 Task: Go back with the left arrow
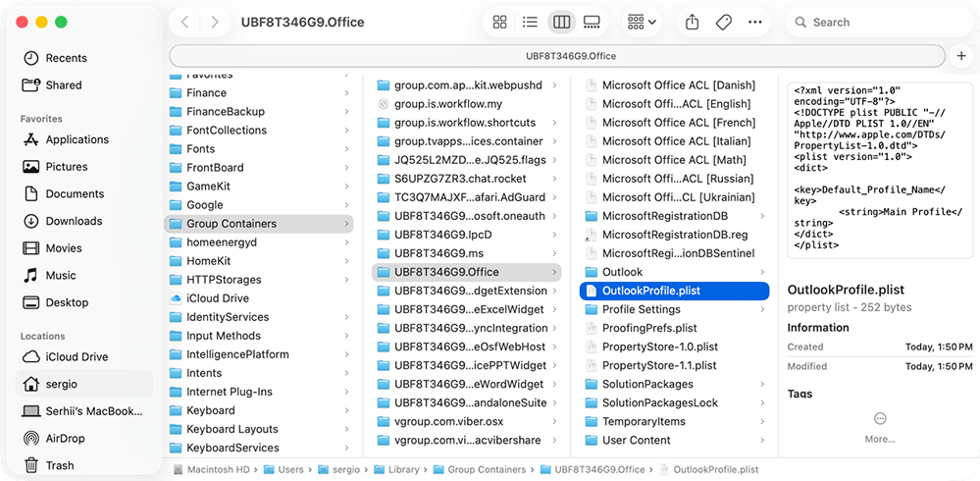[184, 23]
